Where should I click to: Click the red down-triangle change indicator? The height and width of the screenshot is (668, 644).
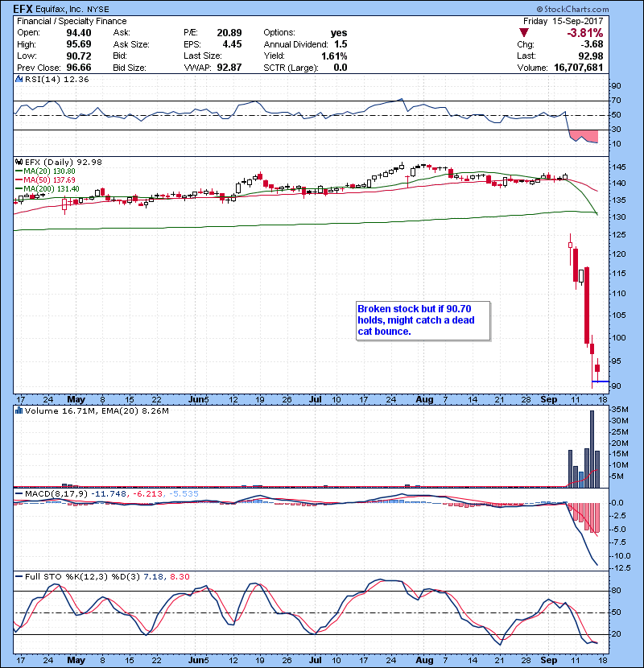(524, 33)
